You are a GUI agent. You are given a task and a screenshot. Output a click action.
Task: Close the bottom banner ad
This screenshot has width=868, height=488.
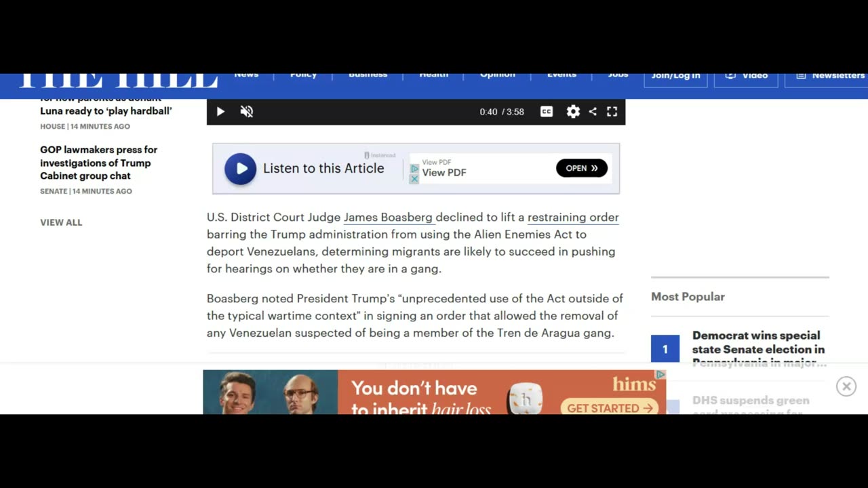coord(846,386)
